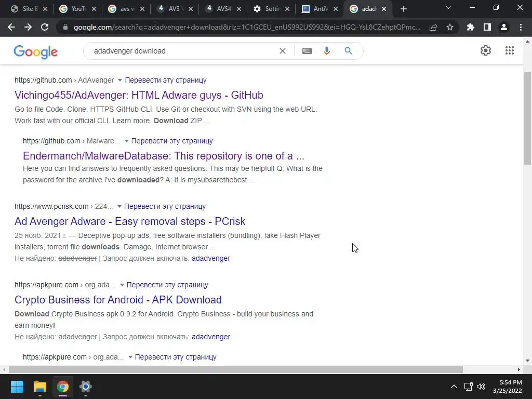Click the scroll down arrow button
This screenshot has width=532, height=399.
527,361
